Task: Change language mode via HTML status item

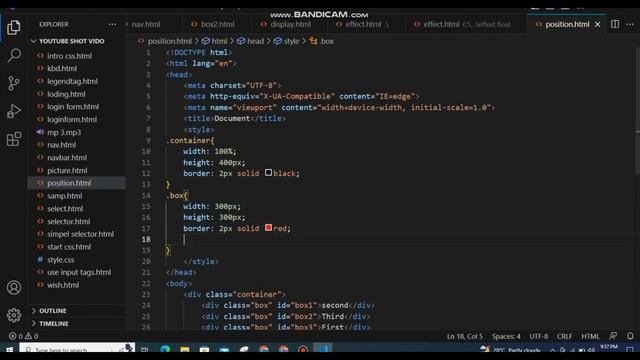Action: point(590,336)
